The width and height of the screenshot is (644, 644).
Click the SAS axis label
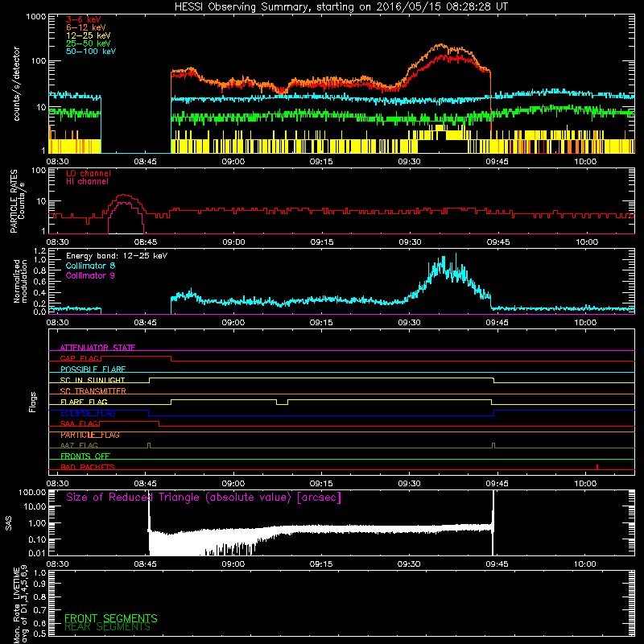pos(9,523)
